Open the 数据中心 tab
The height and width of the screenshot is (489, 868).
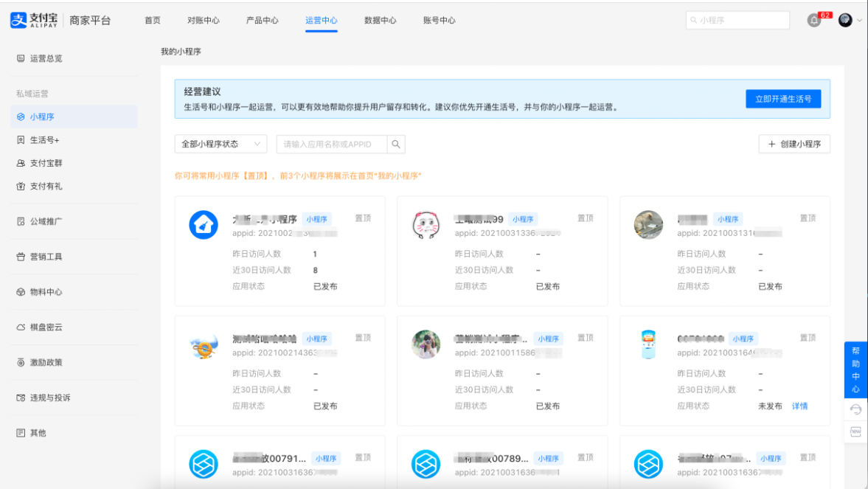pos(381,21)
